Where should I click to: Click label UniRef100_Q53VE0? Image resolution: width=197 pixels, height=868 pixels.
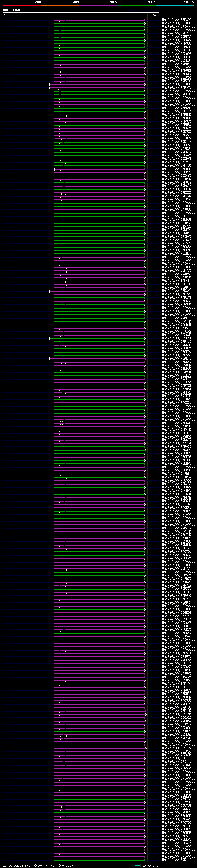point(177,162)
